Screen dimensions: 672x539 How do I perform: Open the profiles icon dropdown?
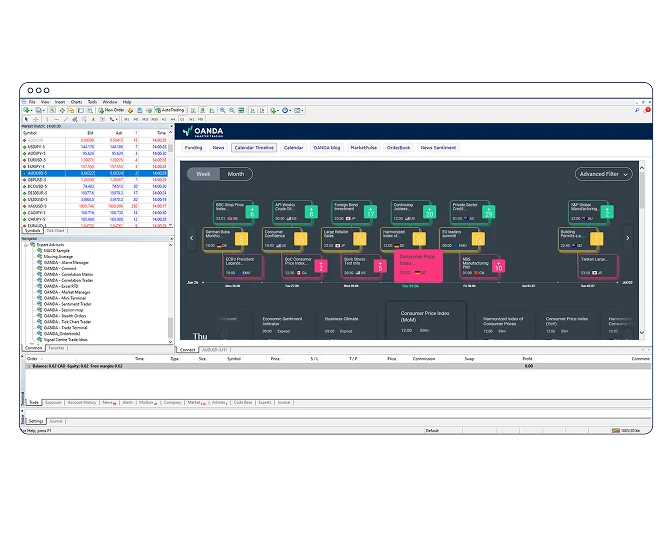(40, 110)
